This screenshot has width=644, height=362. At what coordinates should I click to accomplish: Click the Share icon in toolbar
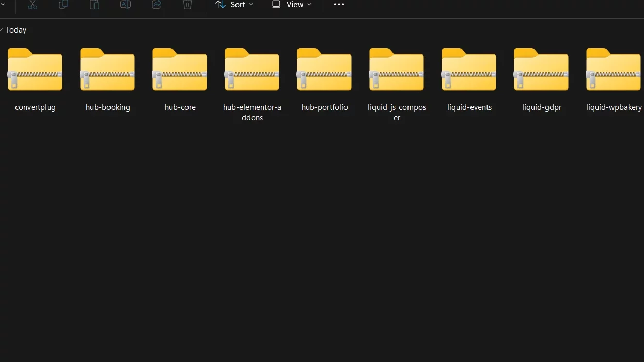click(156, 5)
